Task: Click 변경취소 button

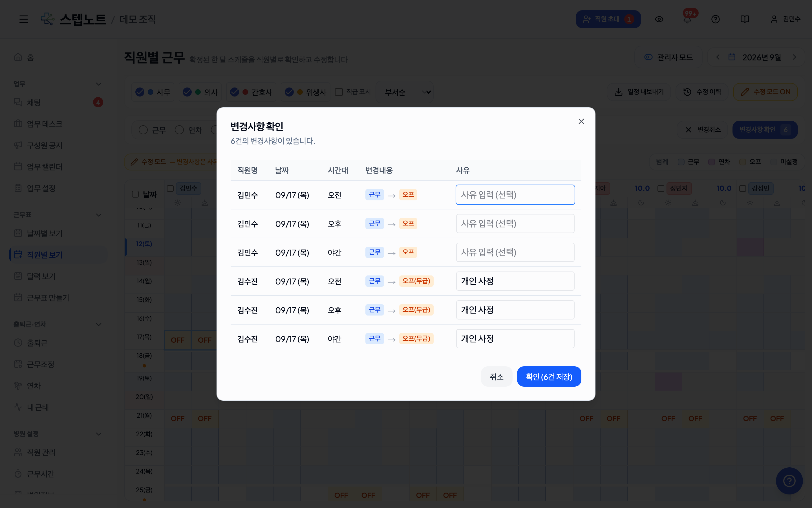Action: [703, 130]
